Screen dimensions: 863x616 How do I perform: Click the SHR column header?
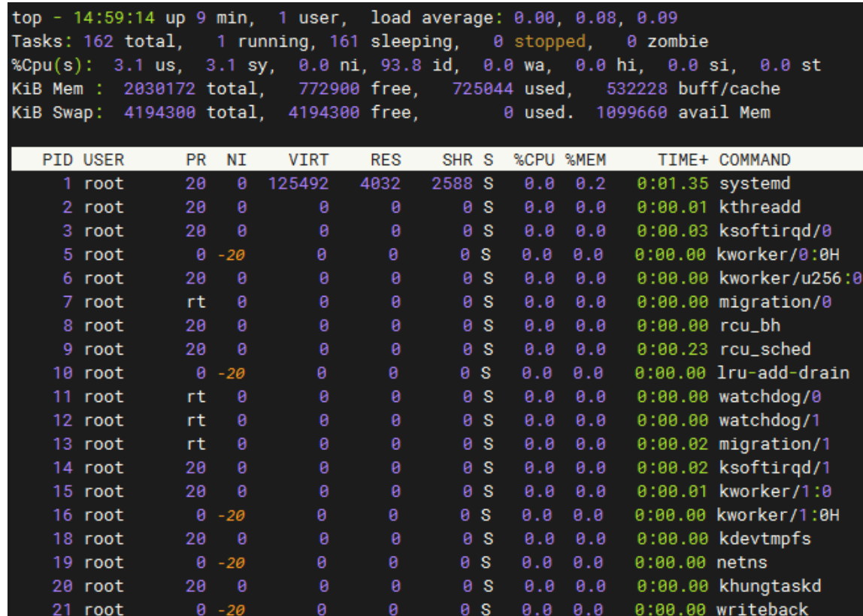(457, 159)
